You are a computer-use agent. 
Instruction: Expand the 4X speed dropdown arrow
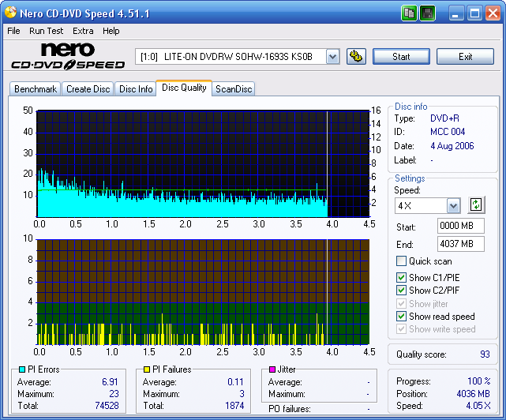[453, 205]
